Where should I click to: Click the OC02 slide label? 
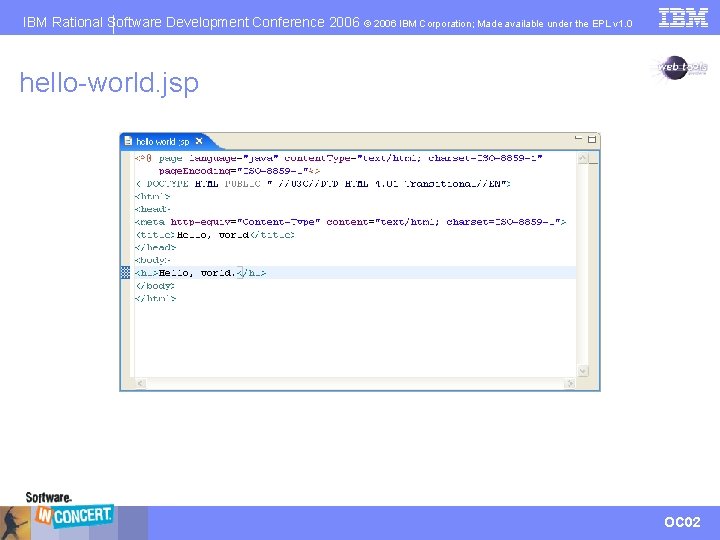pyautogui.click(x=682, y=522)
